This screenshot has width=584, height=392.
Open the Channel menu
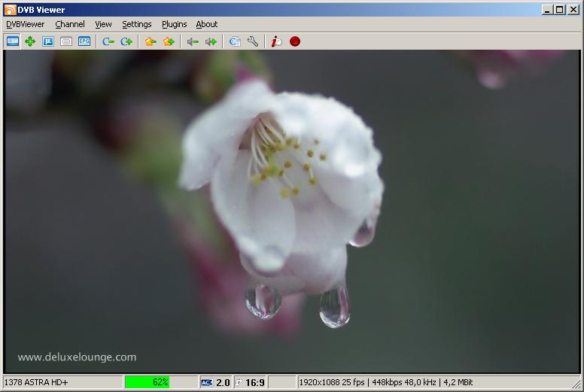(x=70, y=24)
